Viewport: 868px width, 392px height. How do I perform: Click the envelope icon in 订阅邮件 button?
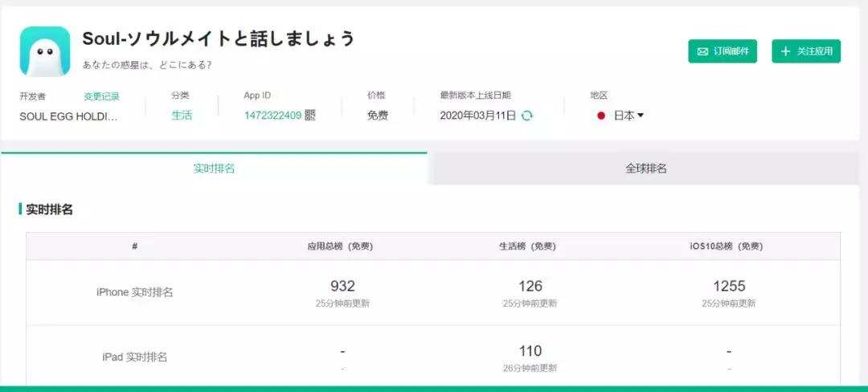coord(702,51)
